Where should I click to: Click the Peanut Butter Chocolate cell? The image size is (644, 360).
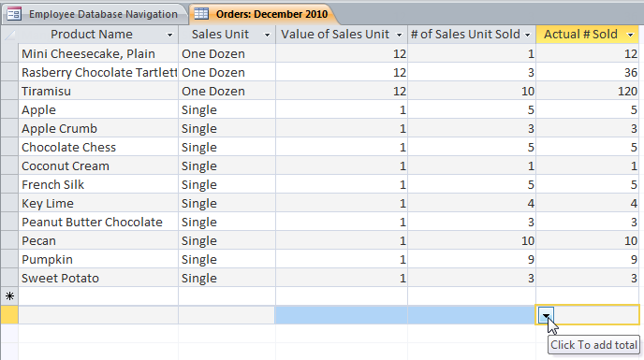click(x=98, y=222)
